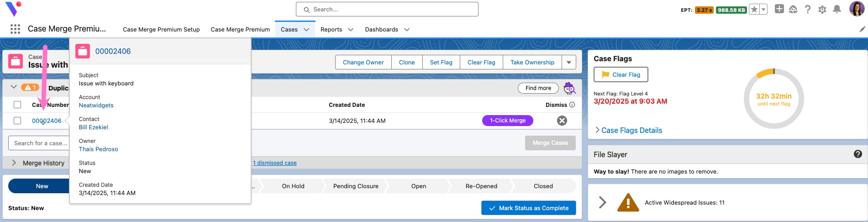The height and width of the screenshot is (222, 868).
Task: Click Clone button
Action: (407, 62)
